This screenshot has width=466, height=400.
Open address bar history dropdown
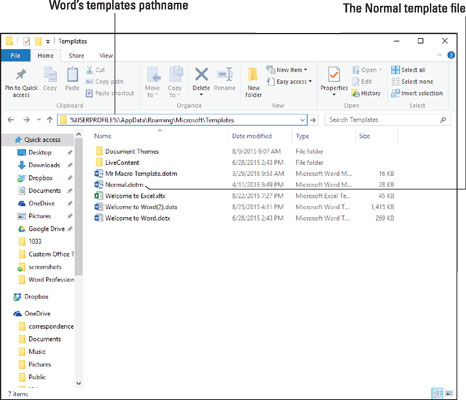coord(302,120)
